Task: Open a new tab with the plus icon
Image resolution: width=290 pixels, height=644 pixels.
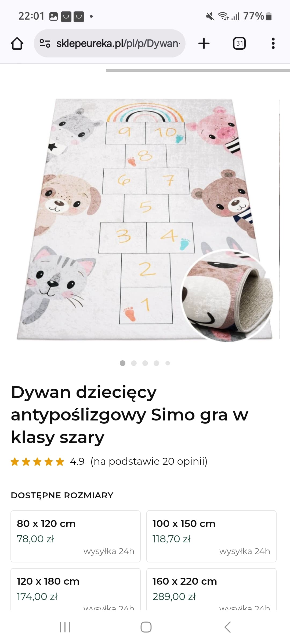Action: [204, 43]
